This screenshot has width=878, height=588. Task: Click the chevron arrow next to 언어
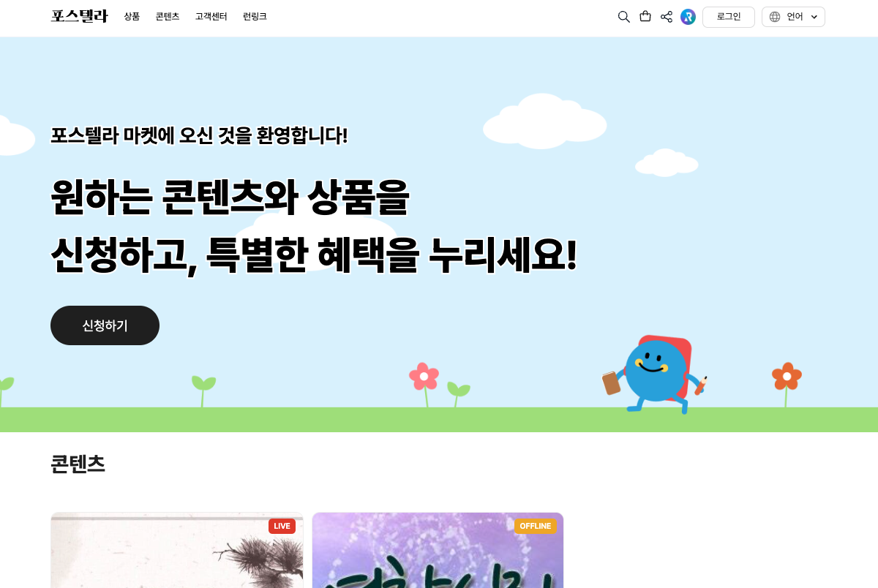coord(814,17)
